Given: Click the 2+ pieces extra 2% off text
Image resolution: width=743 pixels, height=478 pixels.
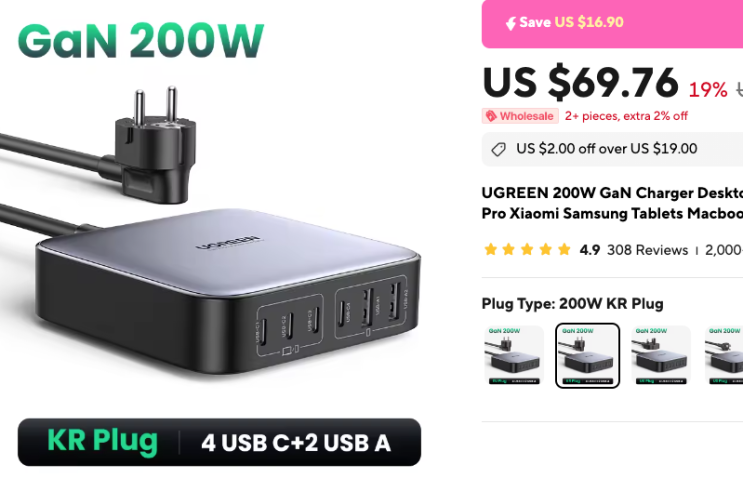Looking at the screenshot, I should click(626, 116).
